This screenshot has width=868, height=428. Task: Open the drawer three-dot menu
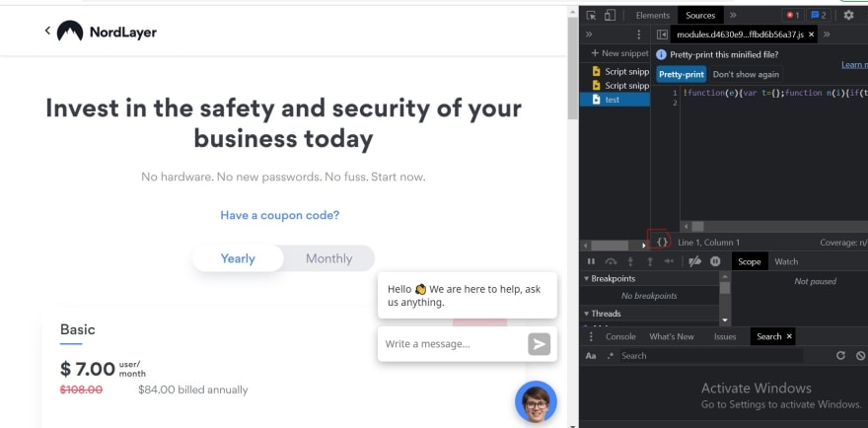(x=591, y=336)
